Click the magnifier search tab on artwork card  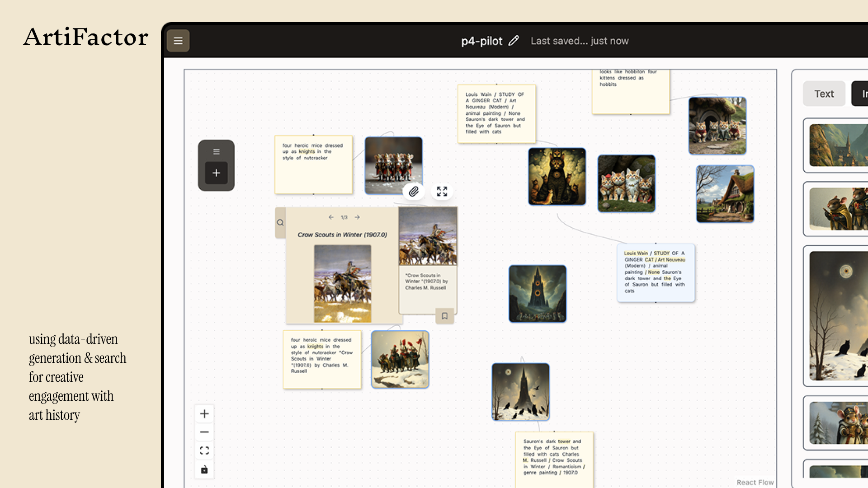(280, 223)
